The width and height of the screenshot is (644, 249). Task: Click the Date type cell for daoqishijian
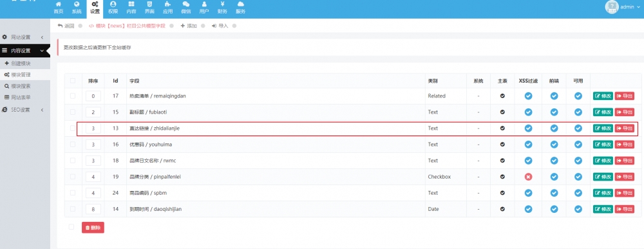433,209
